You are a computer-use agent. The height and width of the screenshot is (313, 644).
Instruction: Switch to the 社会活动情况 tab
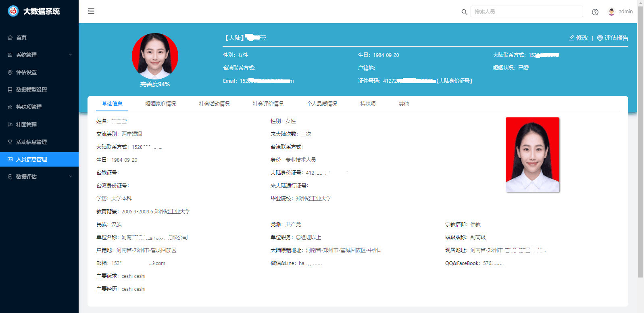214,104
